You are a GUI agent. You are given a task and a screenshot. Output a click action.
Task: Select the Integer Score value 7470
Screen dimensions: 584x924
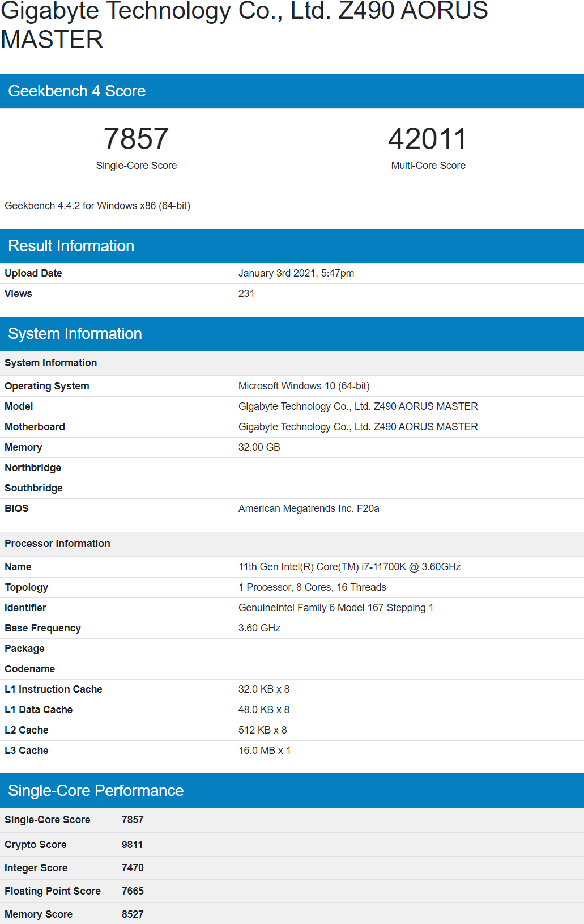[133, 868]
